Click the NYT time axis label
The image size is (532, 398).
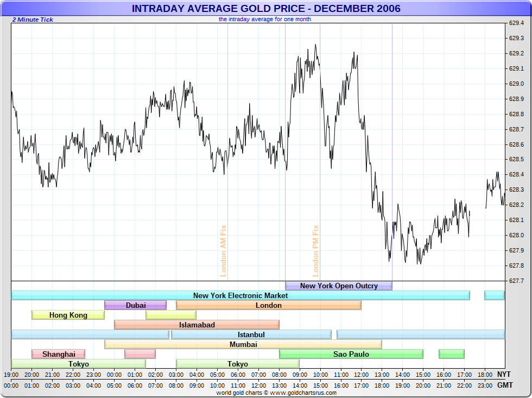pos(504,374)
